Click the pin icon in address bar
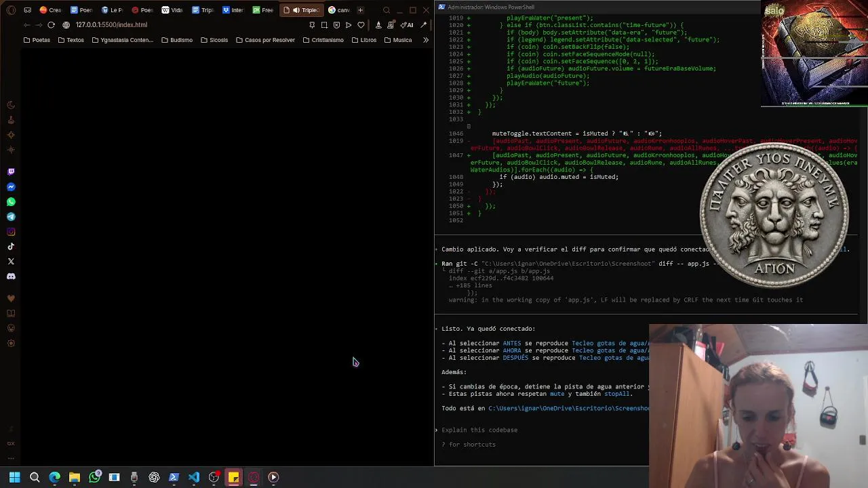Viewport: 868px width, 488px height. click(x=312, y=25)
